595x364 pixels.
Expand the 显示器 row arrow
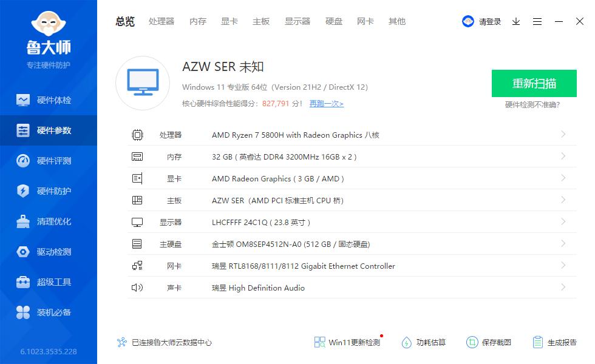[563, 221]
